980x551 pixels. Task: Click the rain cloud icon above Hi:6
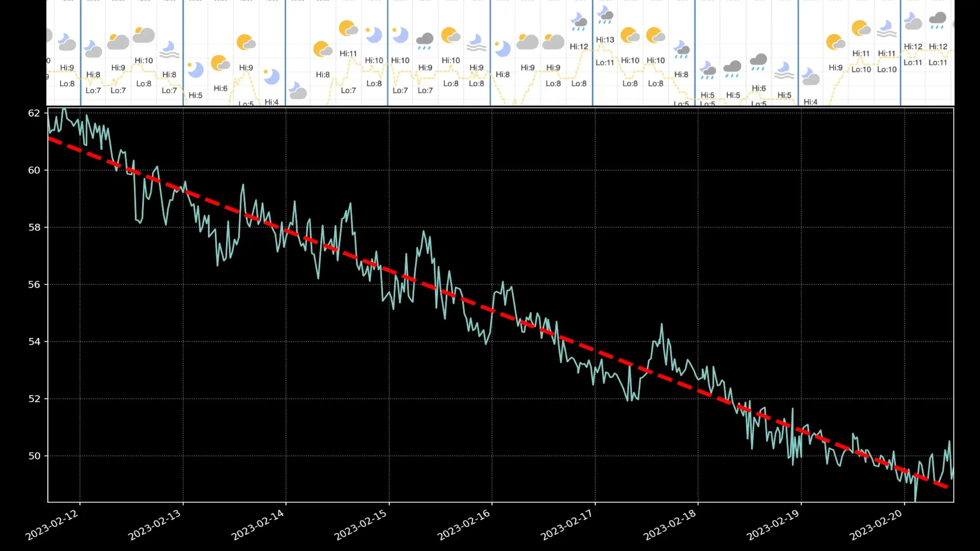[x=758, y=62]
